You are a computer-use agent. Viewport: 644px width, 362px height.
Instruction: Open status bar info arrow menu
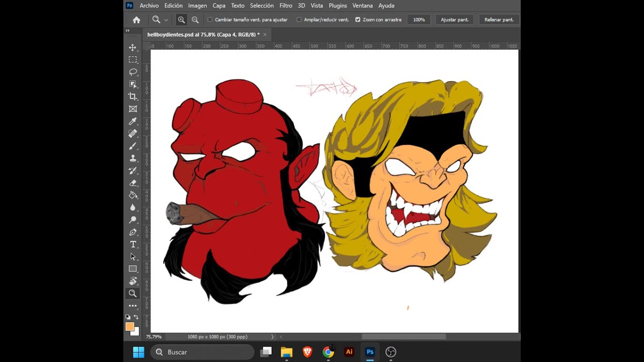[x=273, y=337]
